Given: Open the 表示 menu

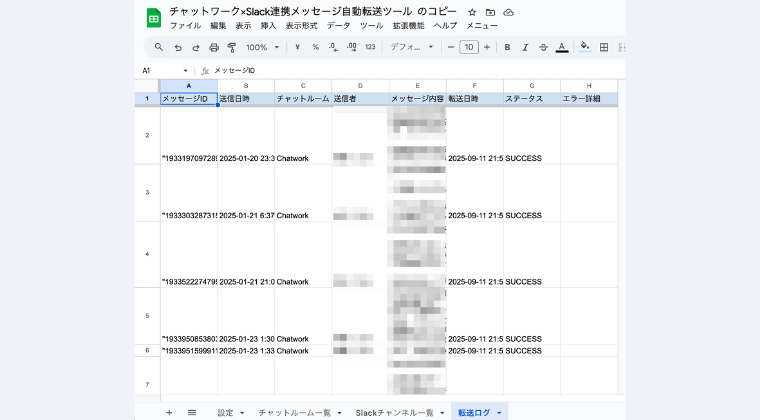Looking at the screenshot, I should tap(243, 26).
